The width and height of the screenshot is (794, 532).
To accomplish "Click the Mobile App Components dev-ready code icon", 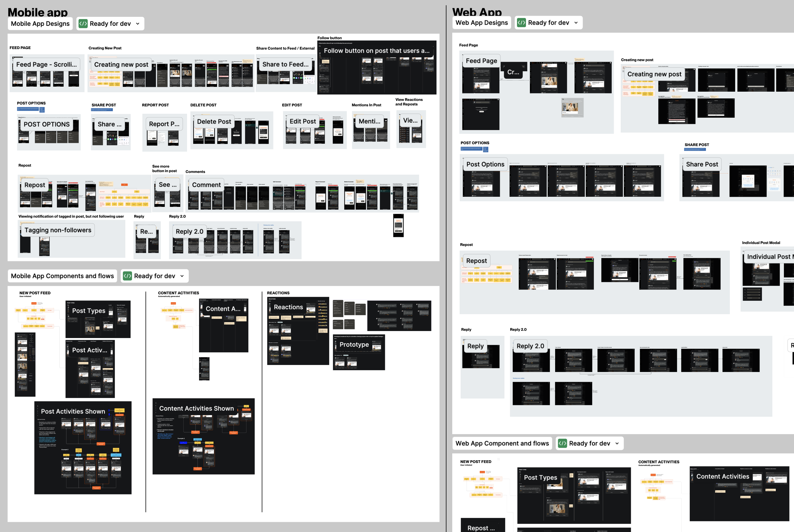I will coord(127,276).
